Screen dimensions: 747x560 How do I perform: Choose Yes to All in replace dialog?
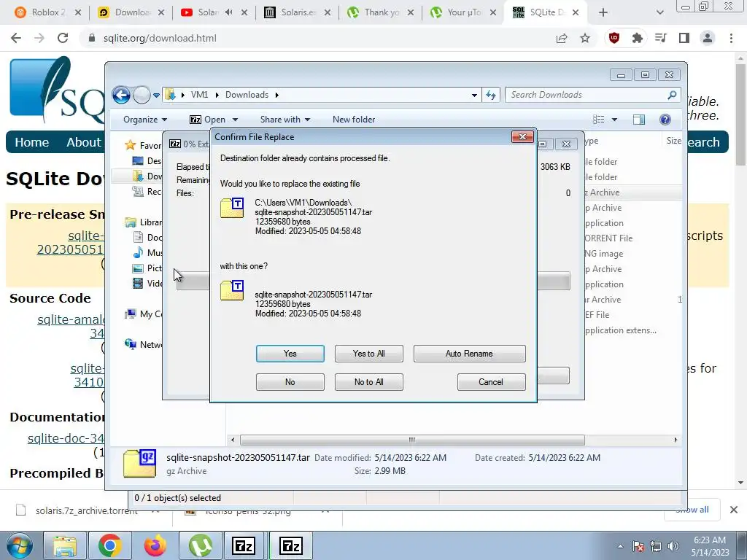(x=368, y=354)
